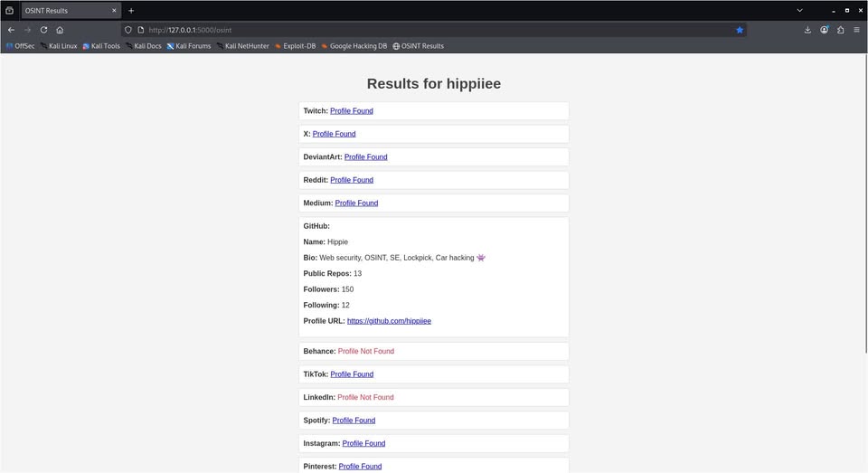The height and width of the screenshot is (473, 868).
Task: Open the Kali Docs bookmark
Action: coord(144,46)
